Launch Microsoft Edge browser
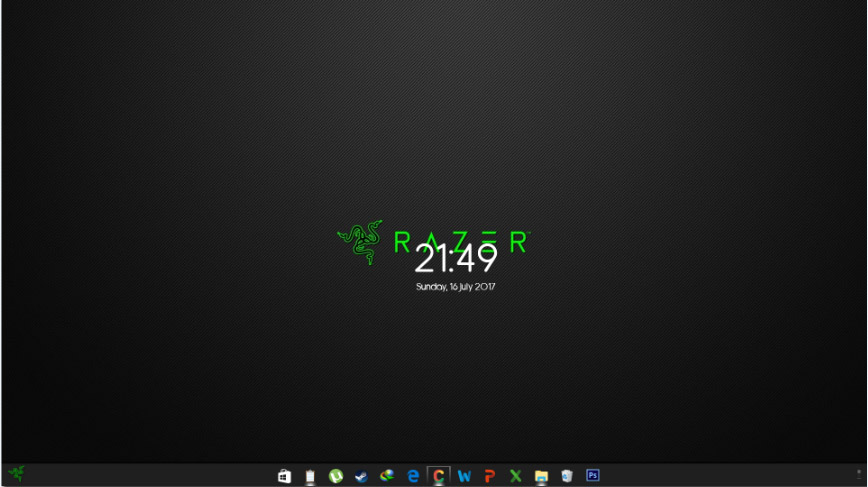This screenshot has height=487, width=868. coord(413,476)
